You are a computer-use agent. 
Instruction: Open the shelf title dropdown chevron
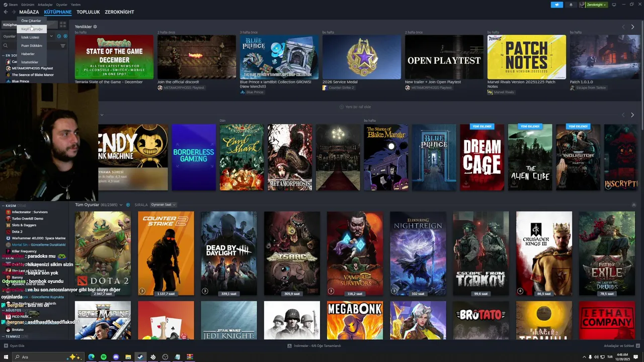pyautogui.click(x=102, y=115)
